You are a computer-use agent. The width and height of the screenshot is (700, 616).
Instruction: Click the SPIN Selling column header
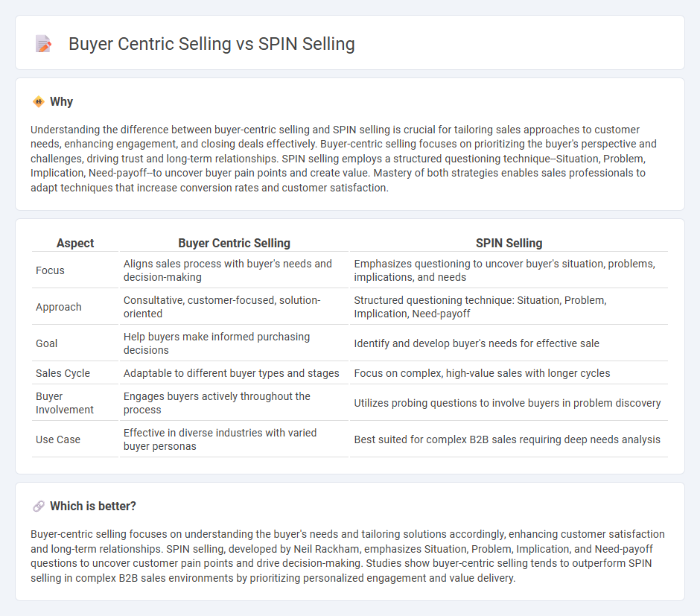click(x=509, y=244)
